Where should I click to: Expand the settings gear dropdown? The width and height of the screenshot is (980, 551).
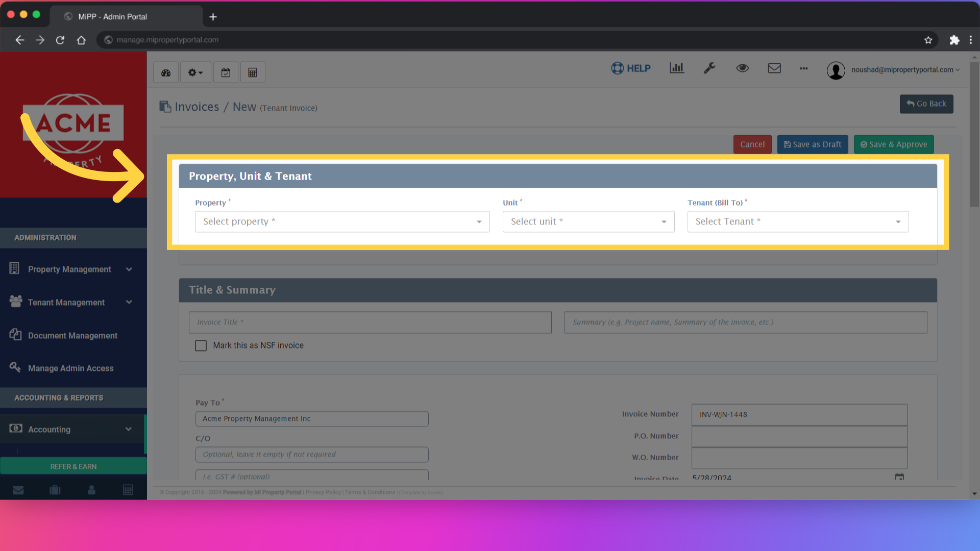[195, 72]
